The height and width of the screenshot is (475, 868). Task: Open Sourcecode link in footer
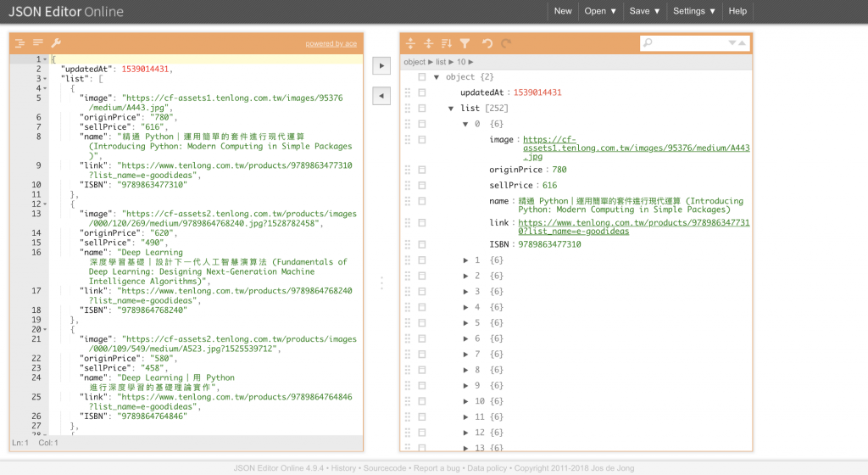(x=384, y=468)
